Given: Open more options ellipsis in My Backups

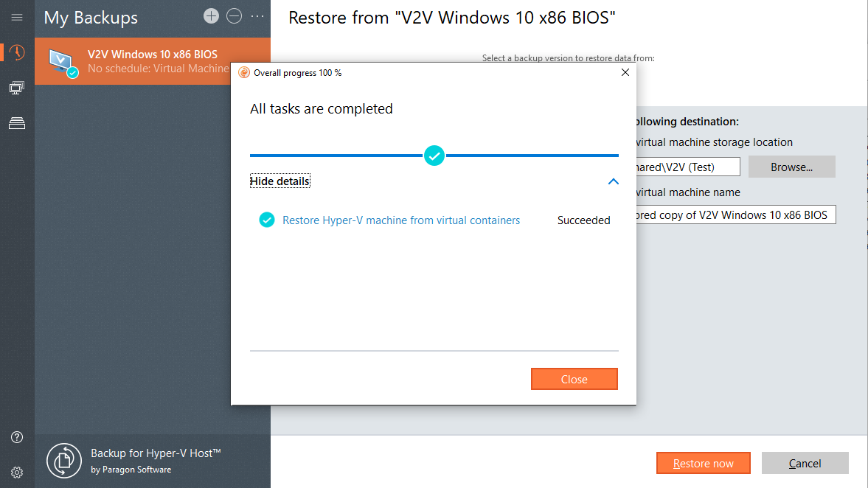Looking at the screenshot, I should point(257,16).
